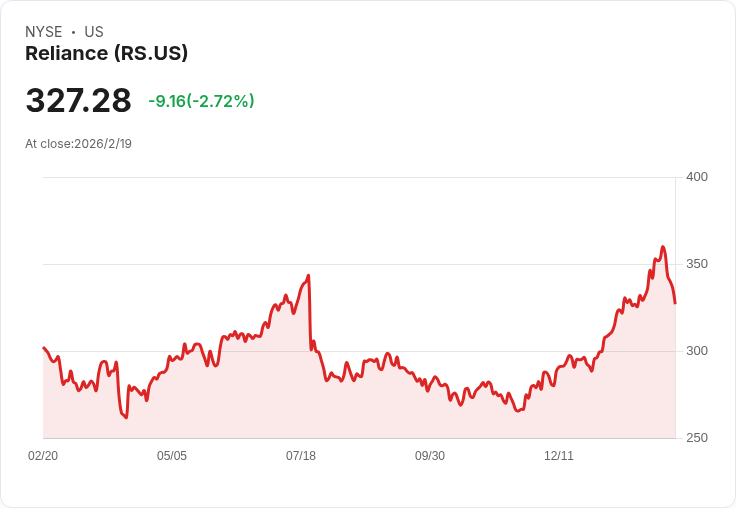
Task: Click the NYSE exchange label
Action: (x=44, y=32)
